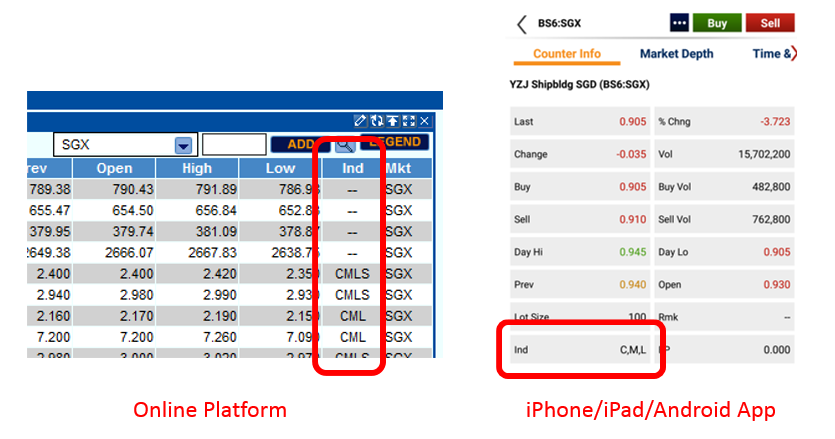The height and width of the screenshot is (439, 835).
Task: Tap the Change value -0.035
Action: coord(631,154)
